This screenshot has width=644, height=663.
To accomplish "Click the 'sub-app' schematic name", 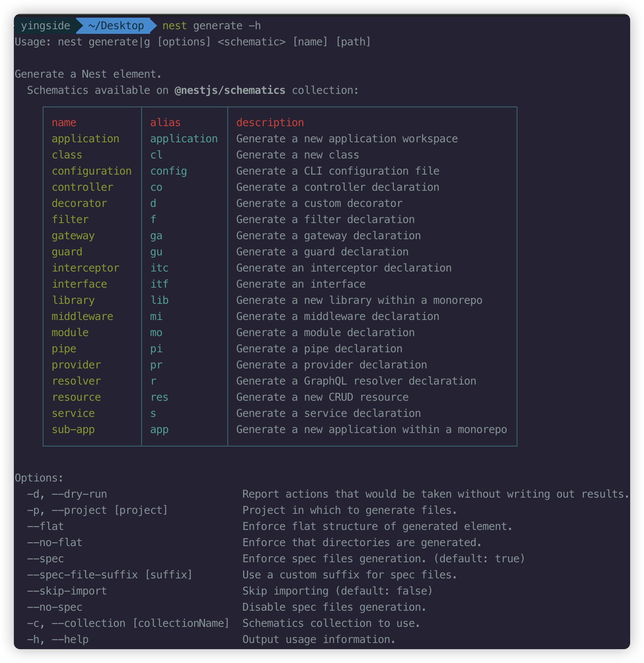I will [73, 430].
